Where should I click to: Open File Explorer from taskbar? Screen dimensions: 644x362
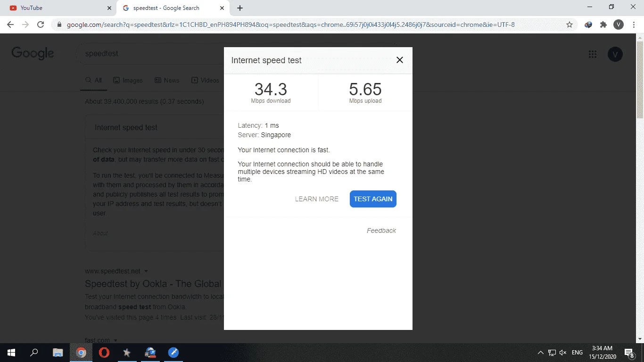point(58,352)
